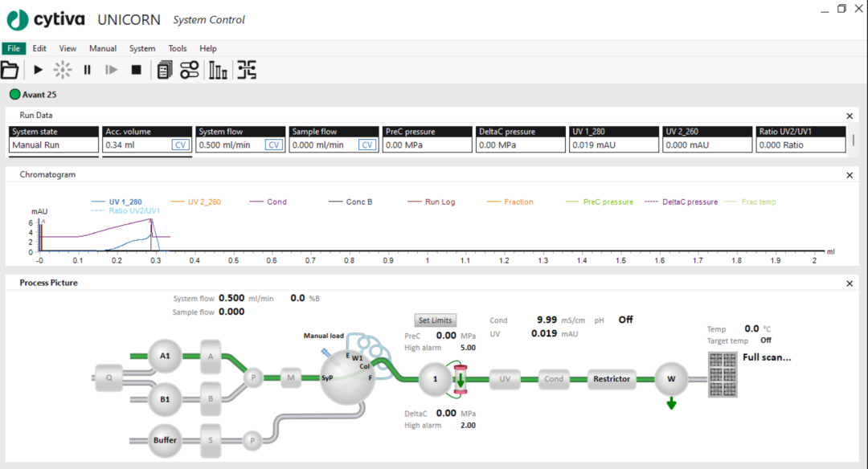This screenshot has height=469, width=868.
Task: Click the Hold spinner icon in toolbar
Action: click(63, 70)
